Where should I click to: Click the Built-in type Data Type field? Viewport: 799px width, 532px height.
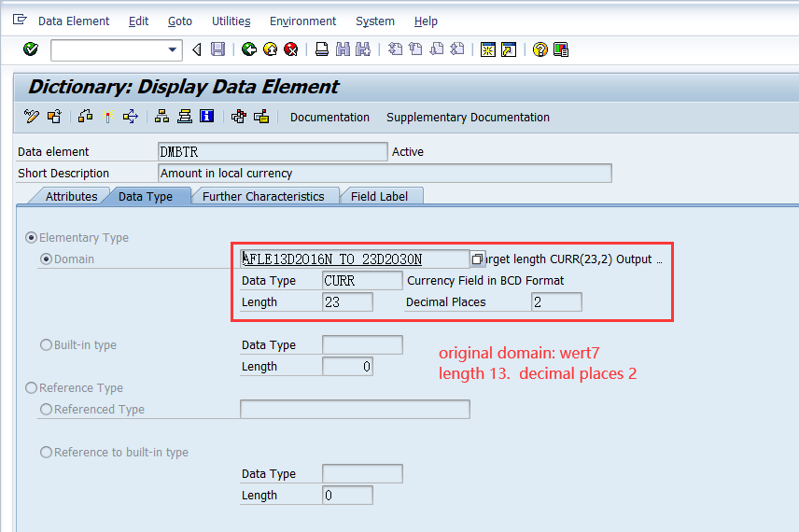tap(362, 344)
